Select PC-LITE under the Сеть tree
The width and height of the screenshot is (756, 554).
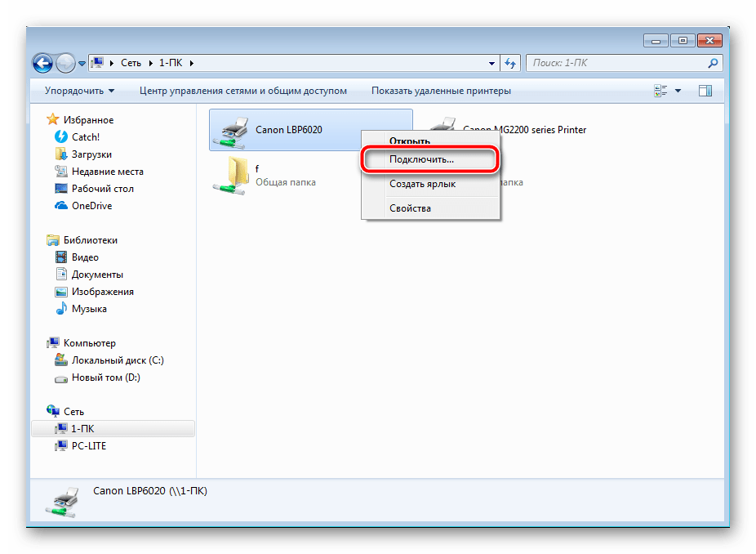pyautogui.click(x=88, y=446)
